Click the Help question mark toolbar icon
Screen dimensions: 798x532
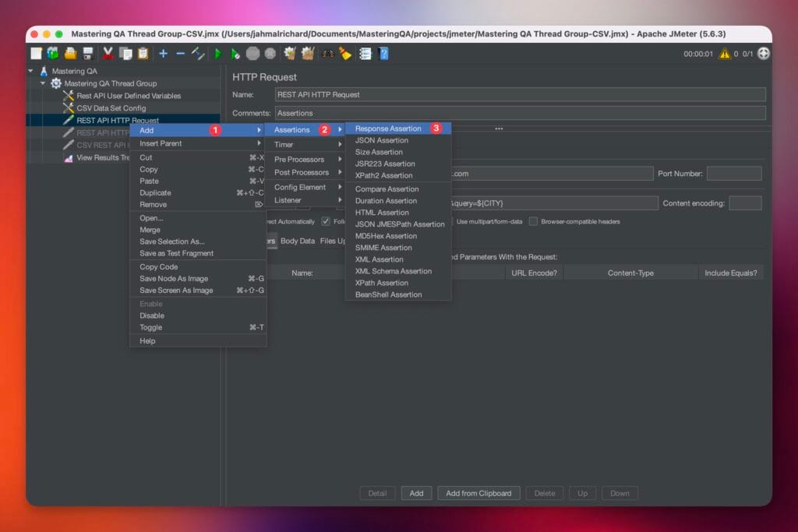(383, 54)
